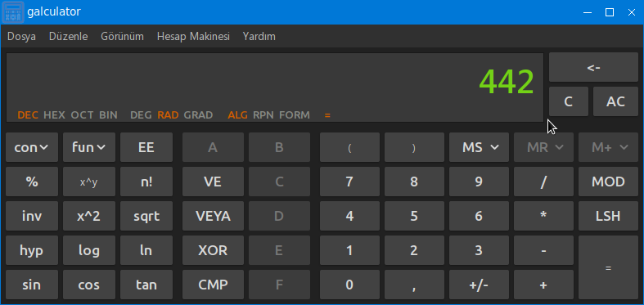644x305 pixels.
Task: Open the Görünüm menu
Action: coord(123,37)
